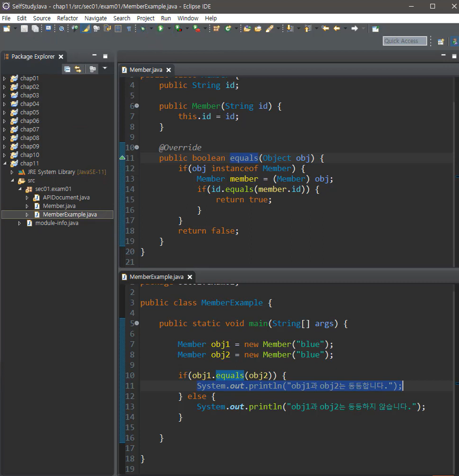Screen dimensions: 459x476
Task: Click the Quick Access search field
Action: (405, 41)
